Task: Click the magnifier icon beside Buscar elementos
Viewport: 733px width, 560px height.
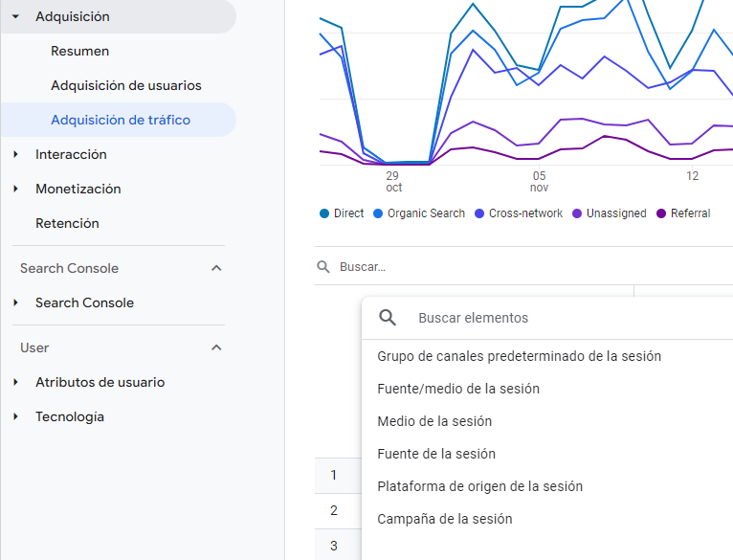Action: pyautogui.click(x=388, y=318)
